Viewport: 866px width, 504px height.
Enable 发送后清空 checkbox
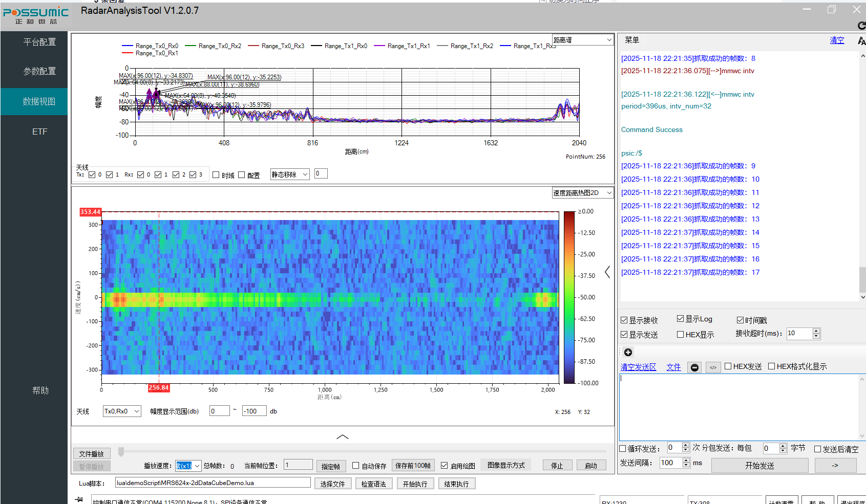817,449
